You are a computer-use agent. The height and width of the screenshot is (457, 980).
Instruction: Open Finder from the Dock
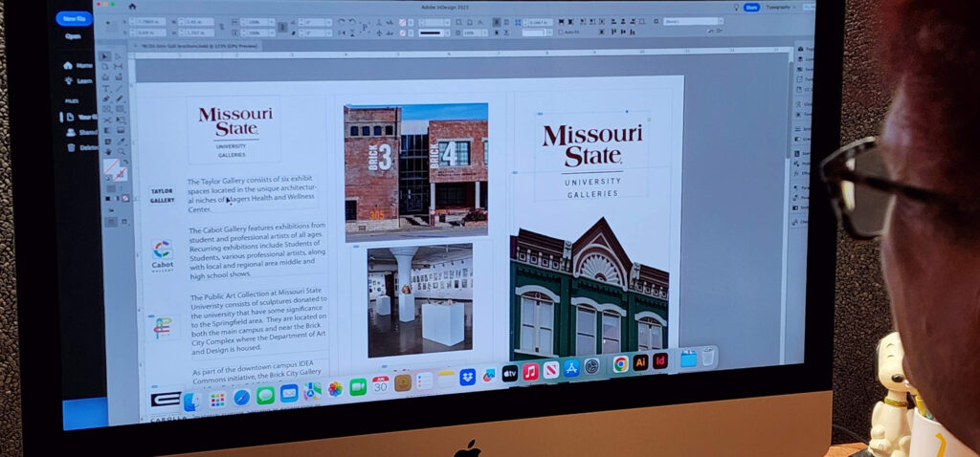pyautogui.click(x=191, y=401)
